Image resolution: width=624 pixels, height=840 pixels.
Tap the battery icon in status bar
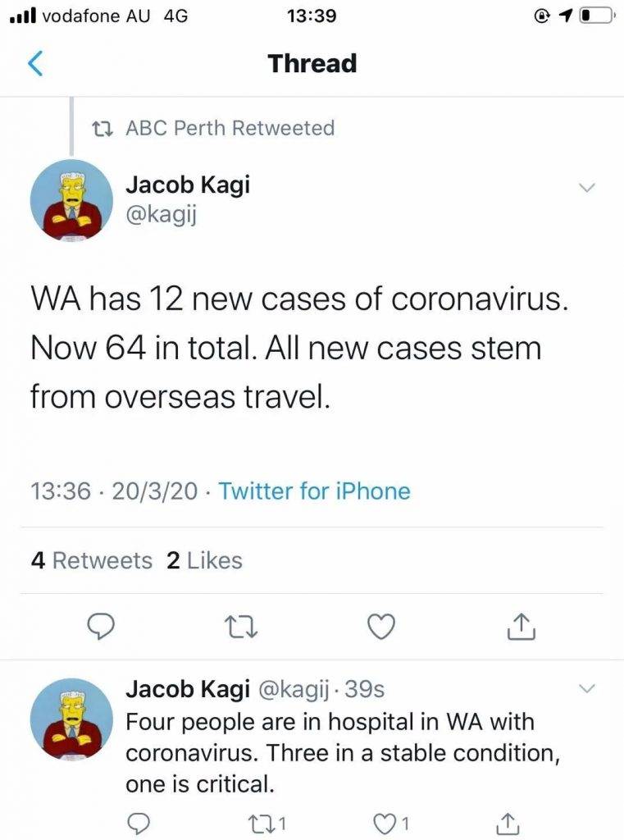point(597,16)
